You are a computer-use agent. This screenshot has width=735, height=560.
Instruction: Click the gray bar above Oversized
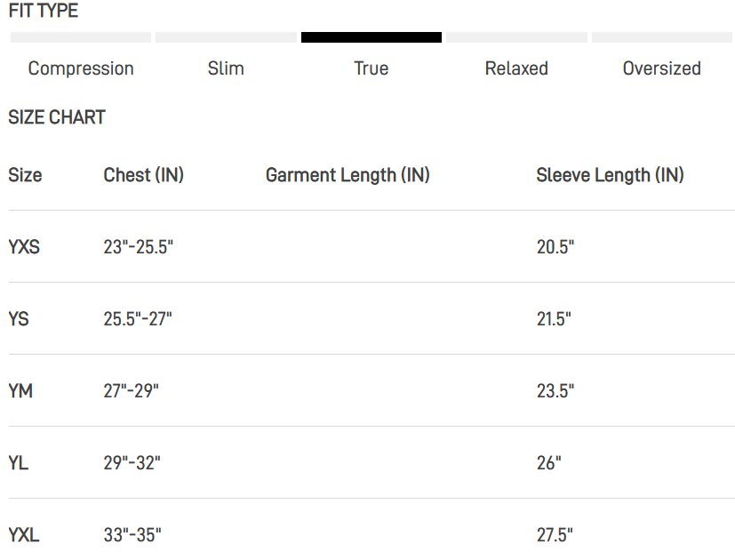tap(662, 37)
